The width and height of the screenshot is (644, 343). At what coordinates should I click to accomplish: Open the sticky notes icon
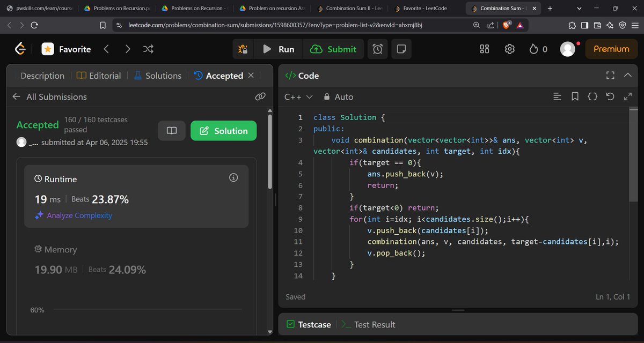(x=400, y=49)
